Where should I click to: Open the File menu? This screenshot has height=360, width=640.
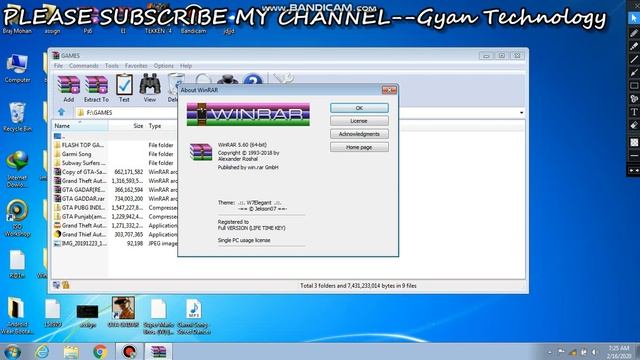[58, 66]
